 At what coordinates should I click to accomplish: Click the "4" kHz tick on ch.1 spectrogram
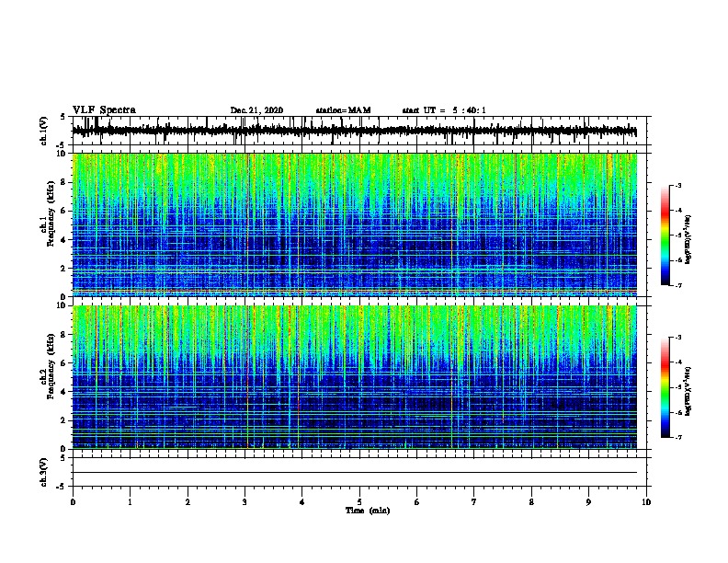(x=63, y=240)
